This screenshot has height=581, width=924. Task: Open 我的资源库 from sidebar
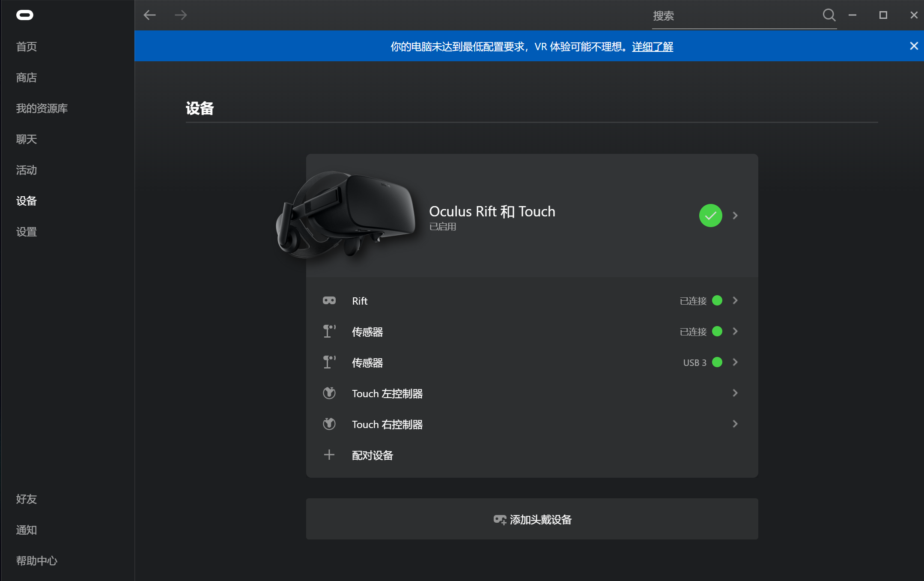(42, 108)
